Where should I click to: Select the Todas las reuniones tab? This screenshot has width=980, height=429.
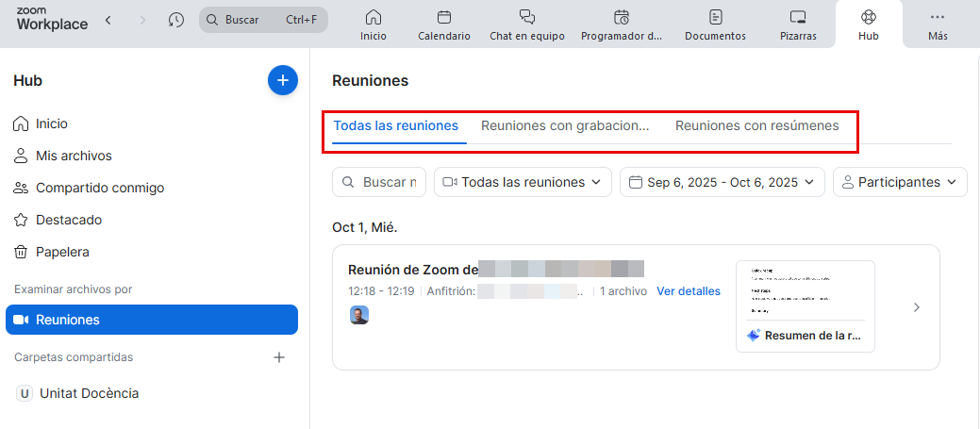396,125
